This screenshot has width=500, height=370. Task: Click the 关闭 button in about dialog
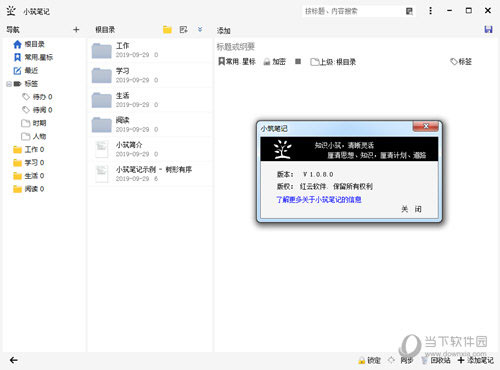[x=411, y=209]
